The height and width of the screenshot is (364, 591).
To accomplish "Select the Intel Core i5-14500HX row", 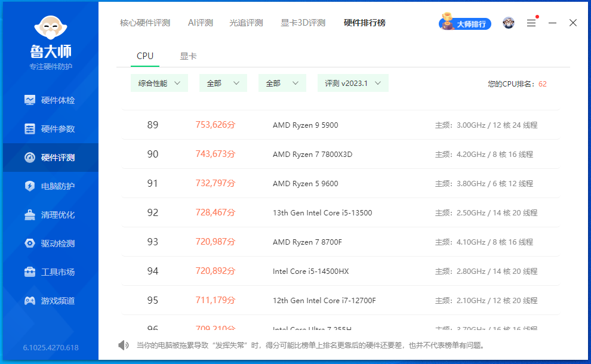I will point(341,272).
